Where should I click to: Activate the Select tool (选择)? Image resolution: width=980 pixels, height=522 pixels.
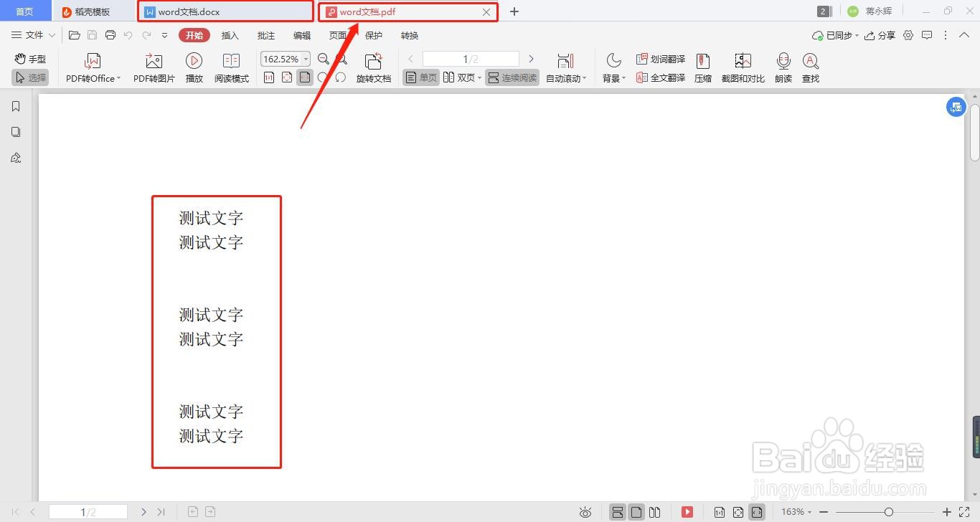click(x=29, y=77)
